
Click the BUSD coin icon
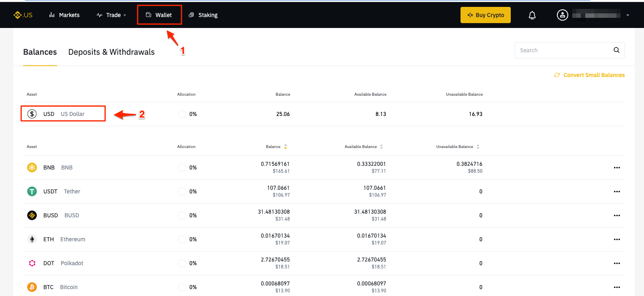(32, 215)
